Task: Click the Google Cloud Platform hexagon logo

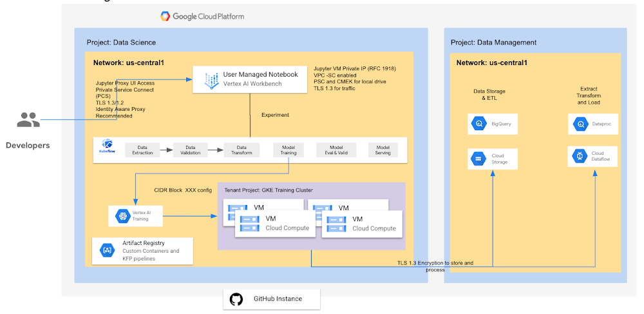Action: pyautogui.click(x=165, y=16)
